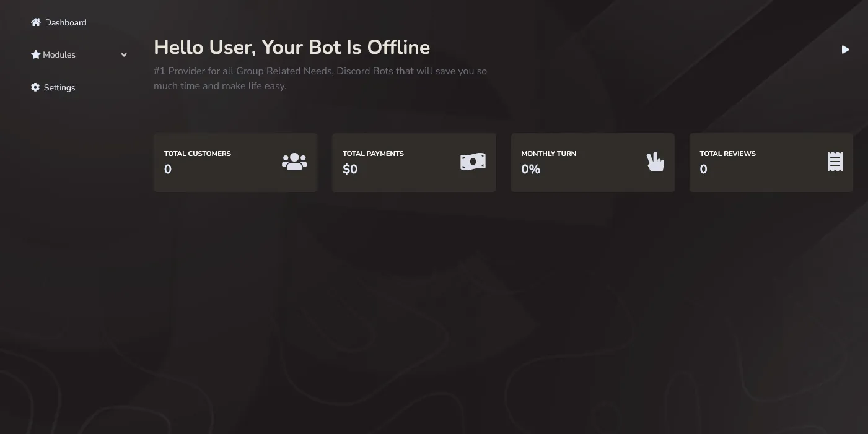
Task: Click the "Total Customers" card title
Action: click(x=197, y=154)
